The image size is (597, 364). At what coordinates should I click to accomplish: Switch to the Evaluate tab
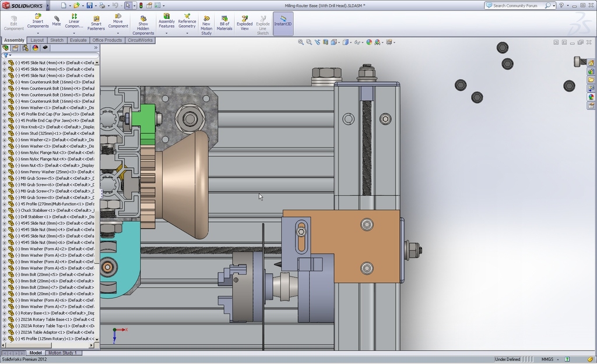coord(78,40)
